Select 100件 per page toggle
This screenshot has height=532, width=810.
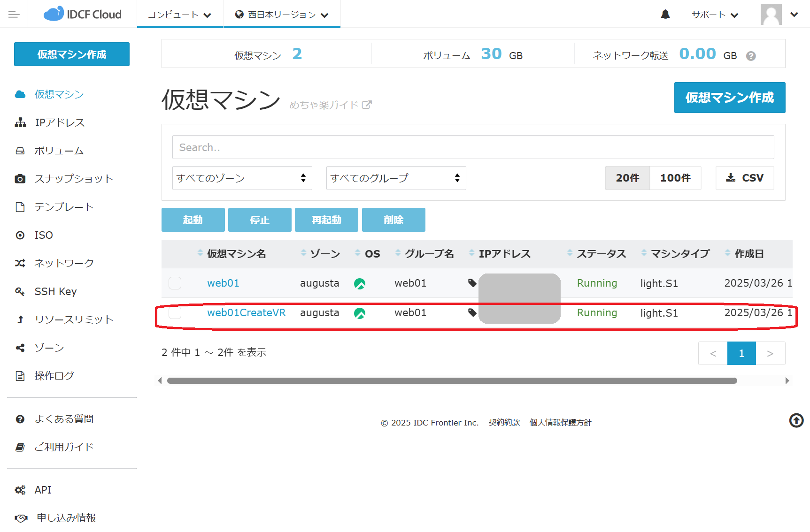[x=675, y=178]
